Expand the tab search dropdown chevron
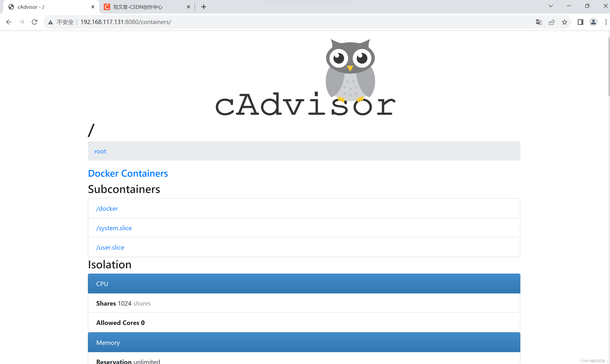 551,6
